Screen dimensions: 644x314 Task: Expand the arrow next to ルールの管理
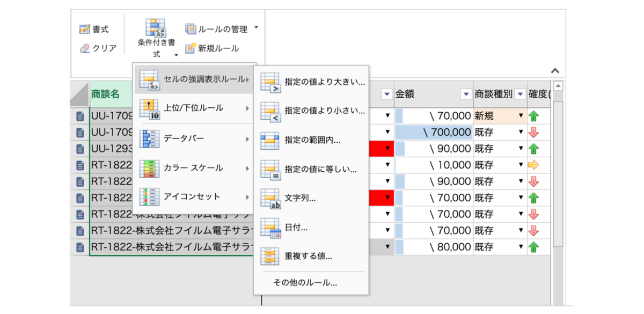[256, 27]
